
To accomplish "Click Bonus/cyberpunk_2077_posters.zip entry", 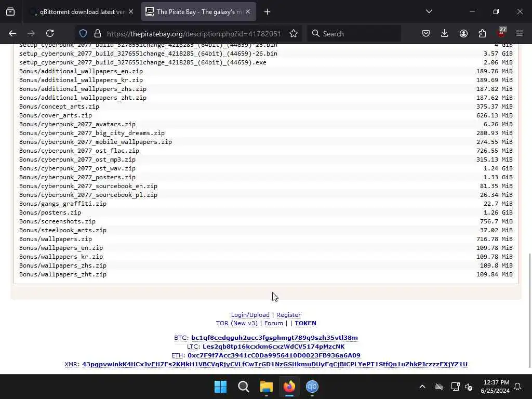I will pos(77,177).
